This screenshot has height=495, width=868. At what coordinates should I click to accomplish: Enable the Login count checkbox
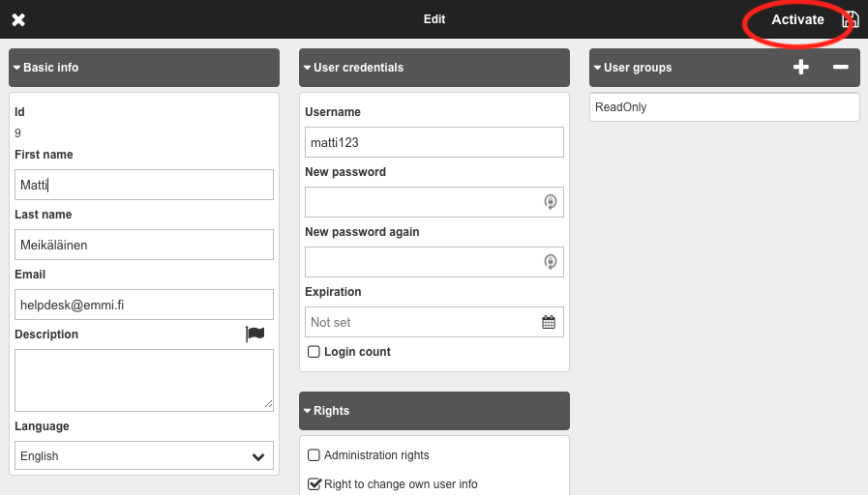(x=314, y=352)
